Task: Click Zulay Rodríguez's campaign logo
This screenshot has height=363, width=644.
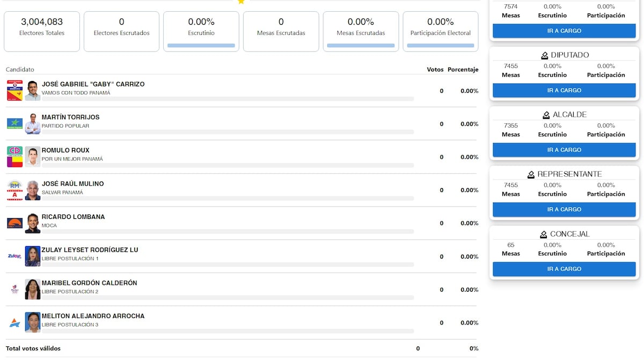Action: pos(14,256)
